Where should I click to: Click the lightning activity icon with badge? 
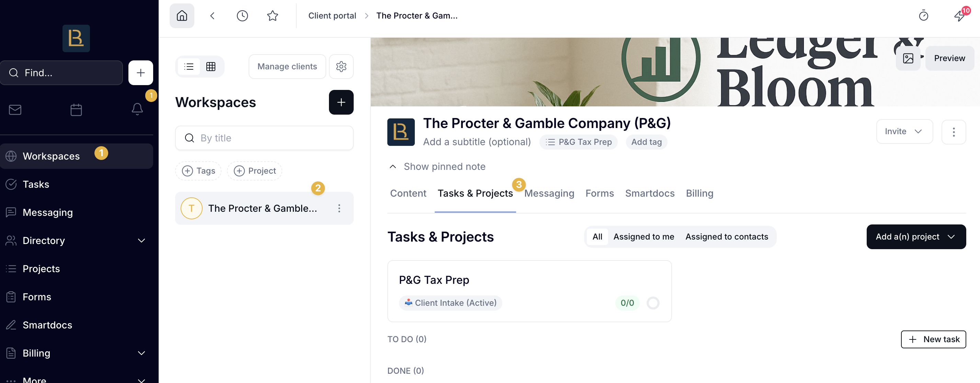[x=959, y=15]
